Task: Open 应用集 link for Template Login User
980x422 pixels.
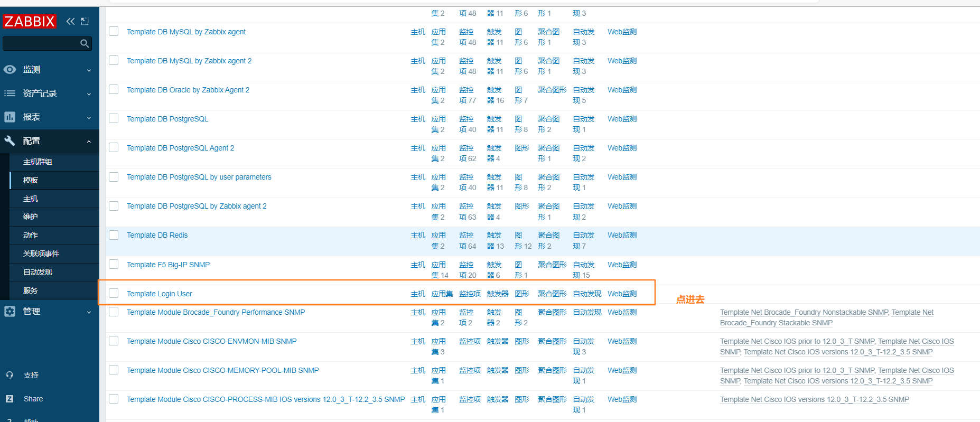Action: click(x=442, y=294)
